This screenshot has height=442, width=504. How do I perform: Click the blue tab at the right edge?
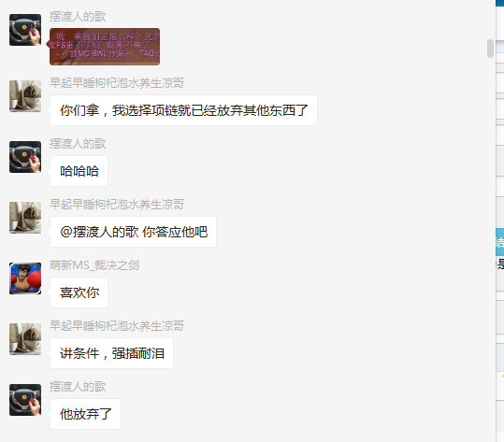(x=500, y=242)
